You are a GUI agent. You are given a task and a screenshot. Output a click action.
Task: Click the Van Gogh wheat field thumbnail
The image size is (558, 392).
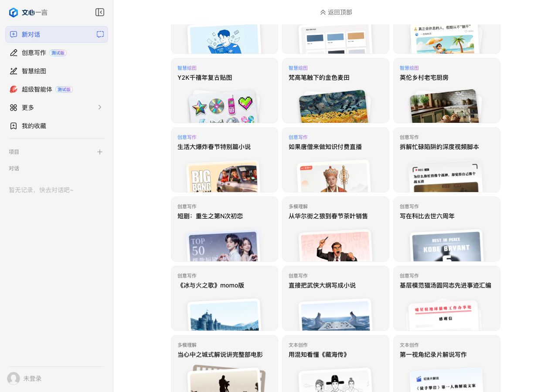coord(334,107)
